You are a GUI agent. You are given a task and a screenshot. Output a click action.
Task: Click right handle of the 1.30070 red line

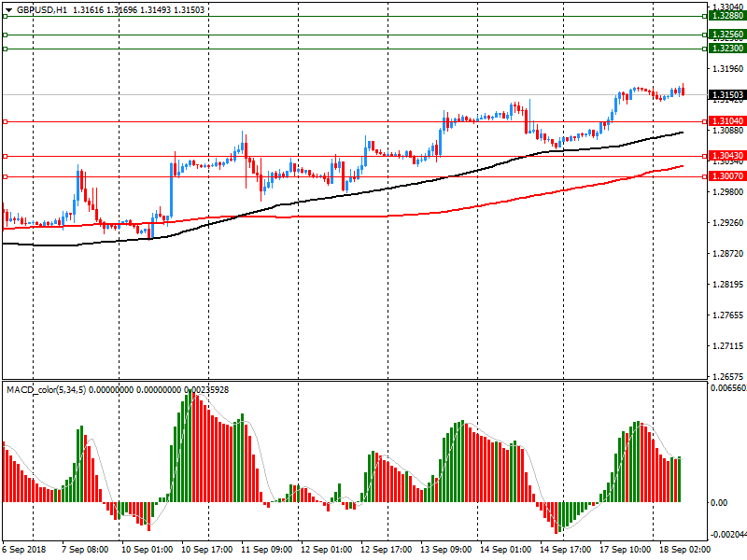pos(705,176)
